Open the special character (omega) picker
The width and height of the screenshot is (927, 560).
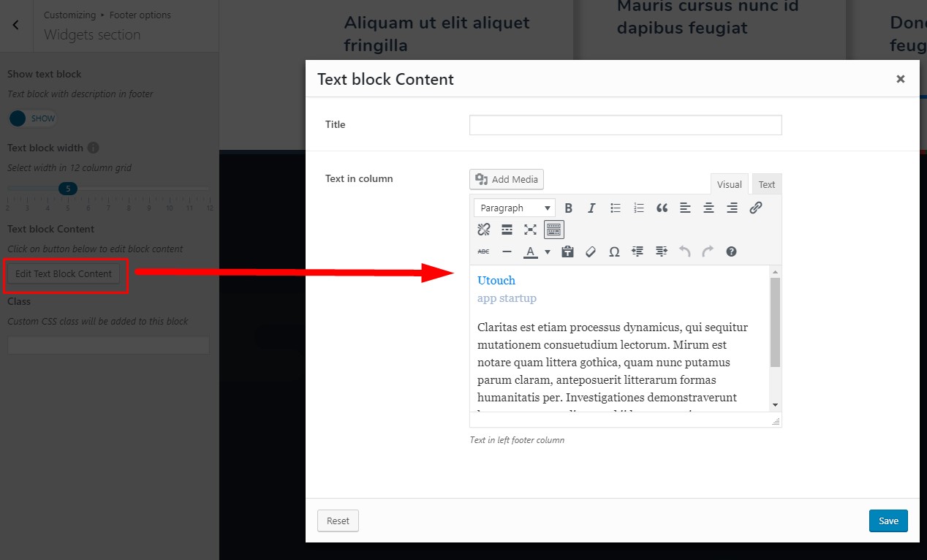(x=614, y=251)
